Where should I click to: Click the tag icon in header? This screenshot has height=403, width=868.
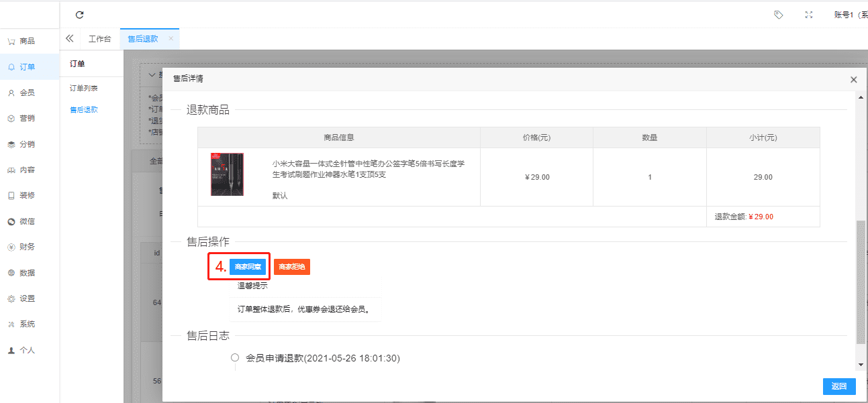[x=778, y=15]
